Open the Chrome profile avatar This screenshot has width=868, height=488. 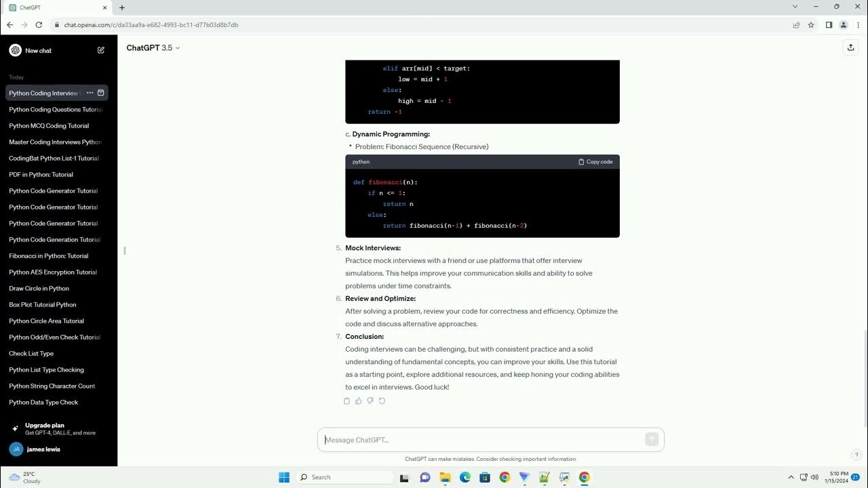coord(844,25)
